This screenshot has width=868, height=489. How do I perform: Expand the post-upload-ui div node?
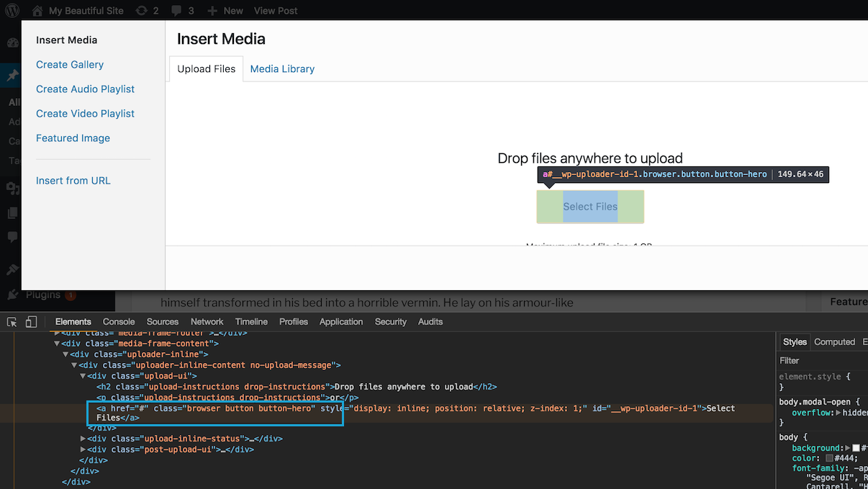[83, 449]
